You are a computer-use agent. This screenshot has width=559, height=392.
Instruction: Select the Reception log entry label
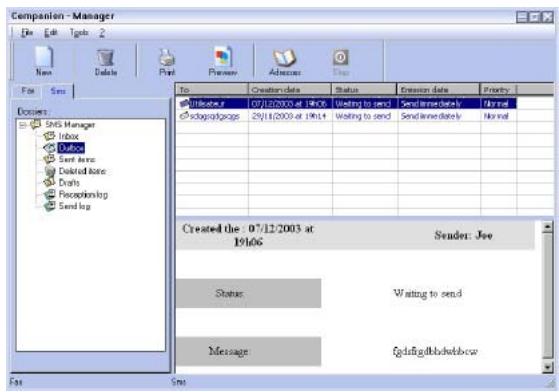click(83, 194)
